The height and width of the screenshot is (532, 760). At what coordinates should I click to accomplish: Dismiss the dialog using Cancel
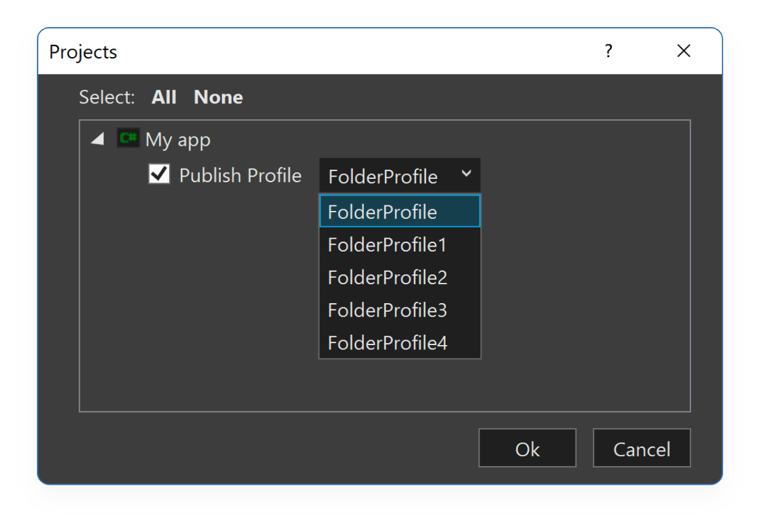(641, 448)
